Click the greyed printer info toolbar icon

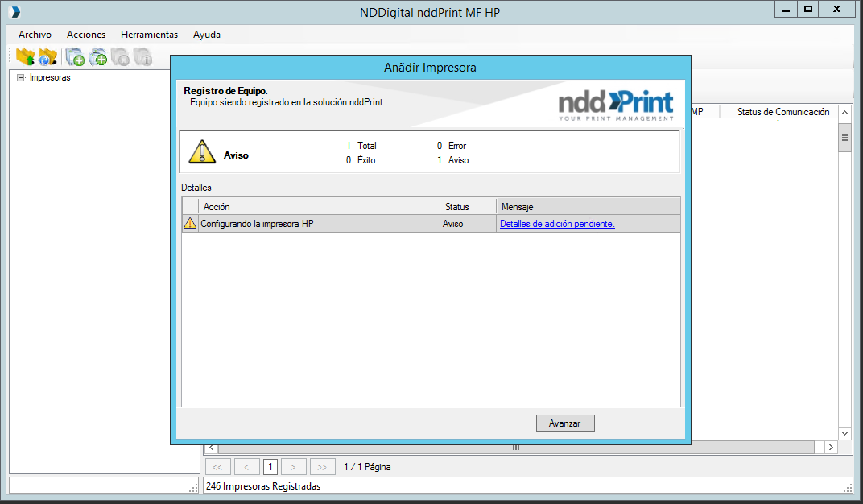point(143,57)
